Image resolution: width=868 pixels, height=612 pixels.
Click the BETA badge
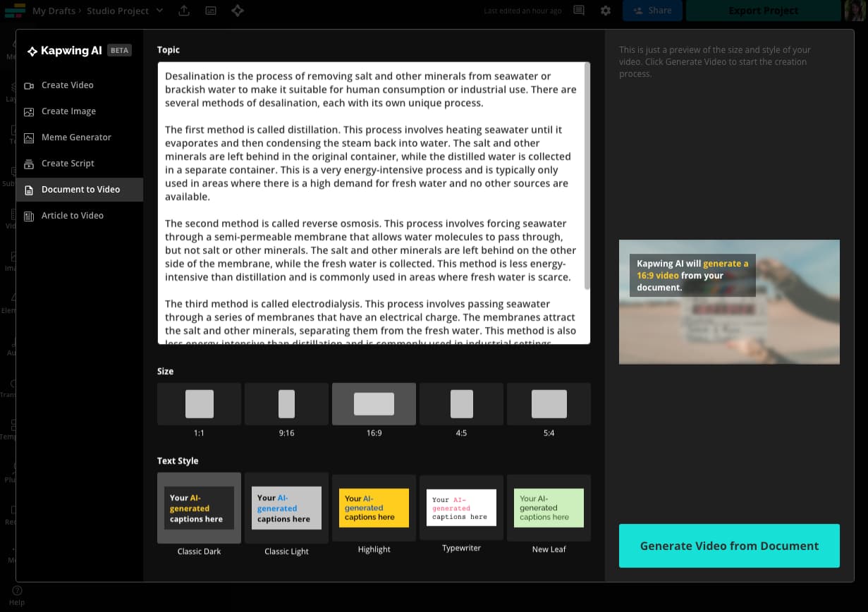120,51
